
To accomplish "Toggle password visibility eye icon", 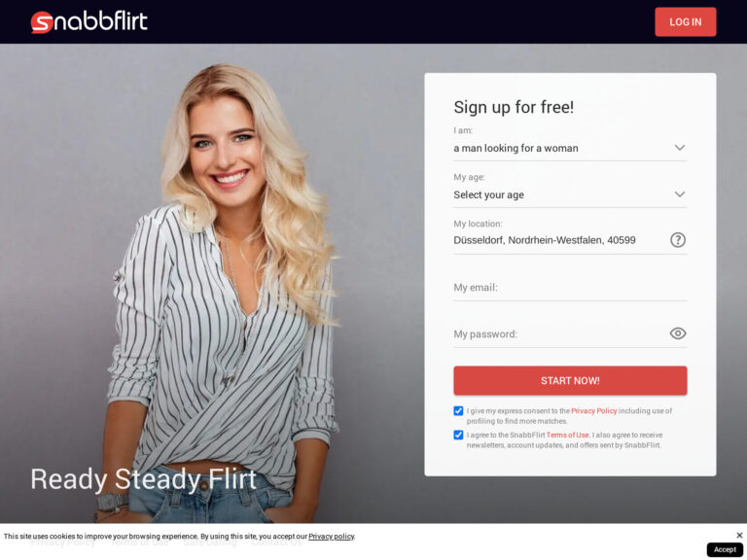I will (x=677, y=333).
